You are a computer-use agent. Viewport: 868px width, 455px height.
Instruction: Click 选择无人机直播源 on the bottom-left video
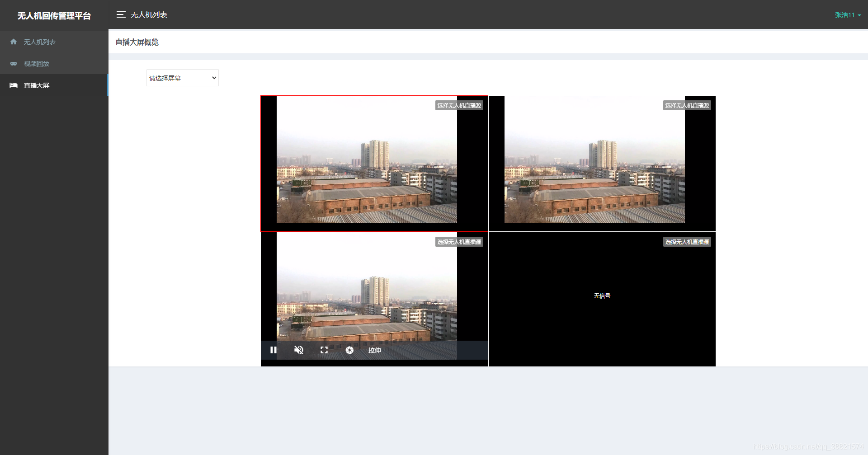click(459, 242)
